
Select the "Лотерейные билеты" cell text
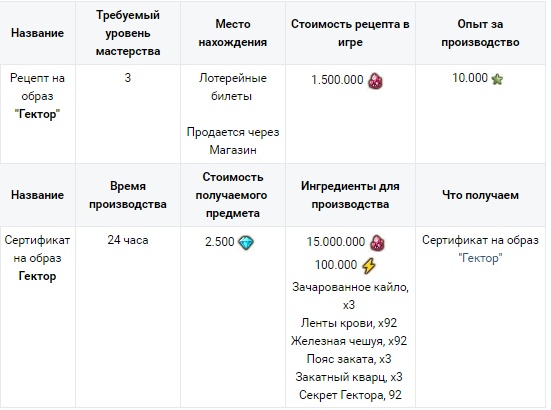pyautogui.click(x=233, y=87)
